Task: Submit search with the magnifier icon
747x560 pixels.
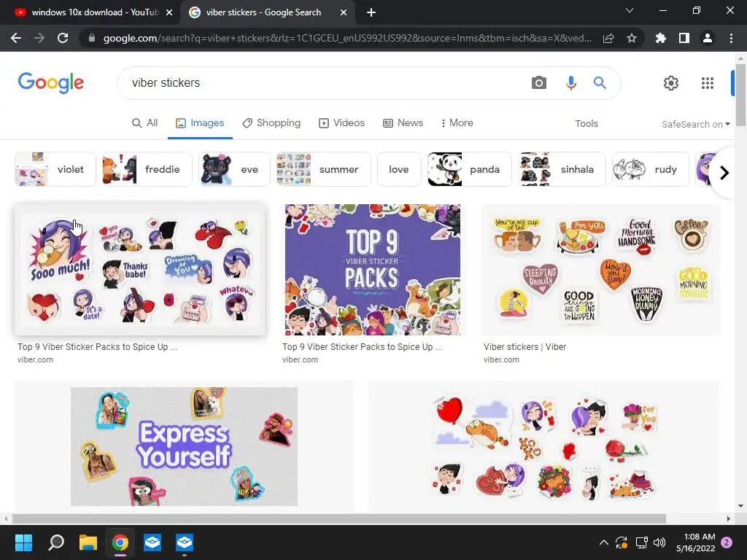Action: 600,83
